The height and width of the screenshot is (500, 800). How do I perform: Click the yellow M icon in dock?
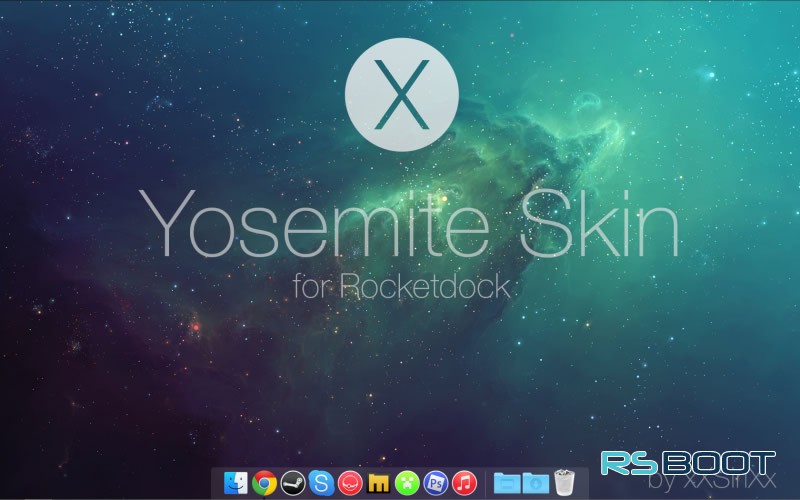379,483
